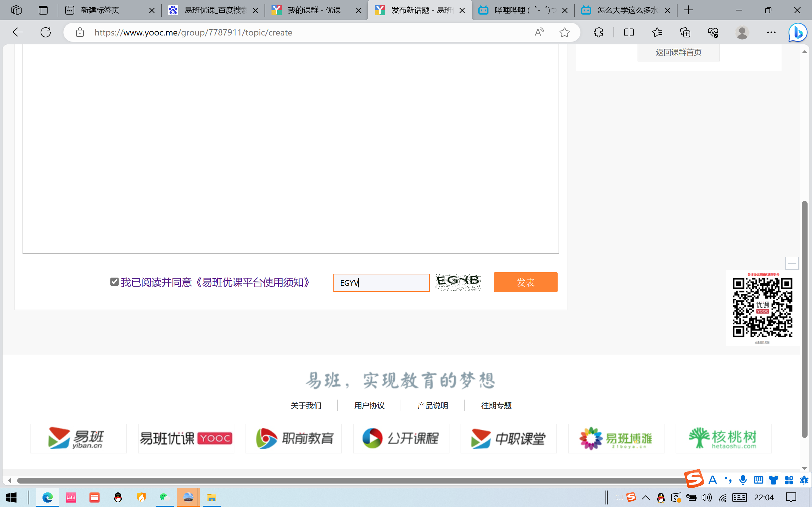
Task: Expand the system tray hidden icons chevron
Action: 645,497
